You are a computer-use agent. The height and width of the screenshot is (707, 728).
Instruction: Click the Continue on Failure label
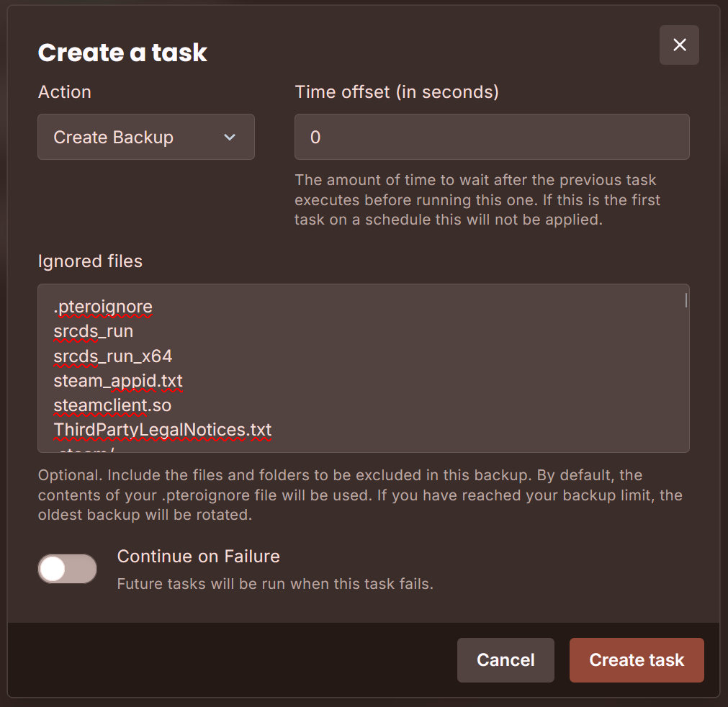coord(198,556)
